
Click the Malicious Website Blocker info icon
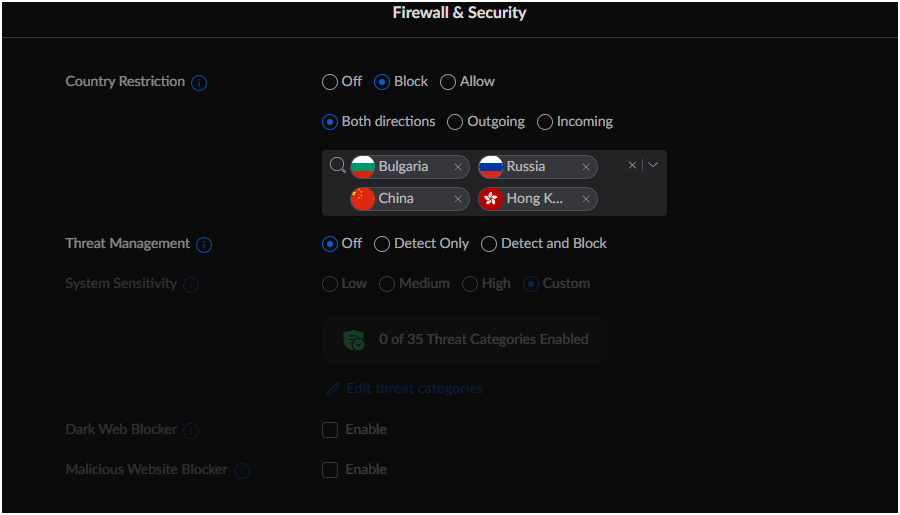(x=242, y=470)
